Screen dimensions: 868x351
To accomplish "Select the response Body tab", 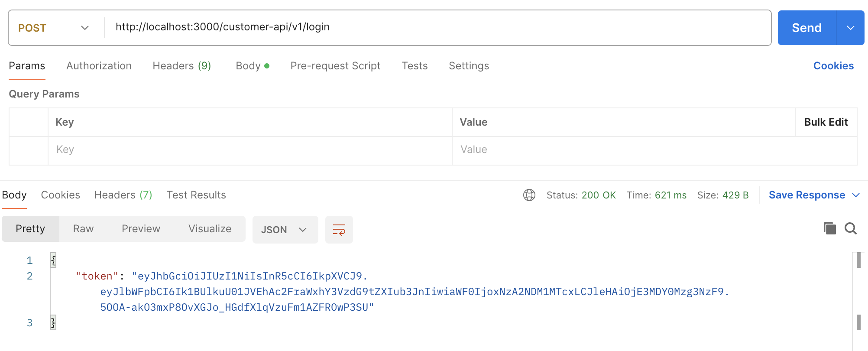I will pyautogui.click(x=14, y=195).
